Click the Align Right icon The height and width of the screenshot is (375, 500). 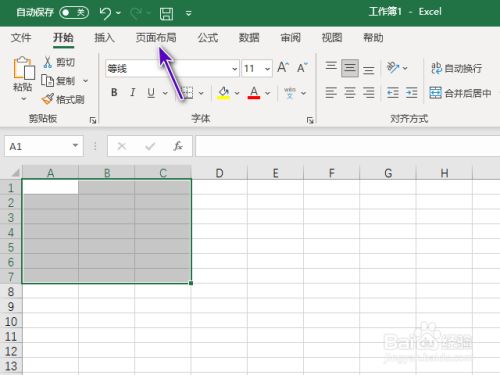(x=369, y=92)
